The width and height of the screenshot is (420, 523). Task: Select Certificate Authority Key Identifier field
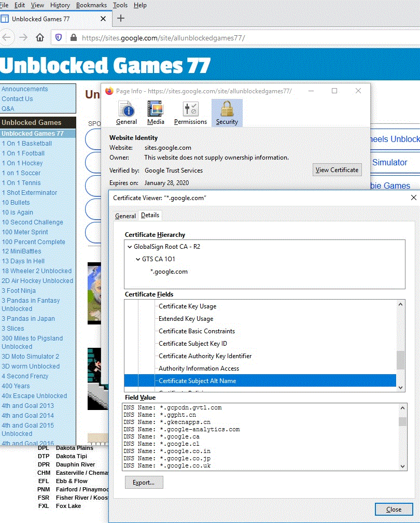coord(205,356)
